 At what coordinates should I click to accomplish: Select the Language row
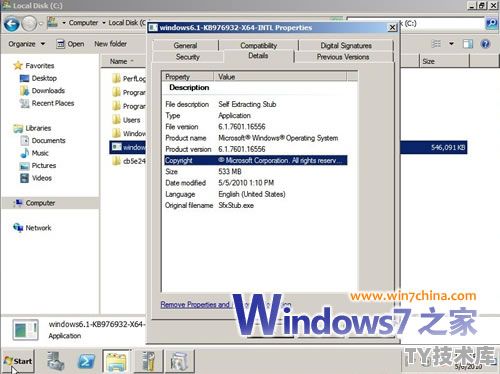255,194
